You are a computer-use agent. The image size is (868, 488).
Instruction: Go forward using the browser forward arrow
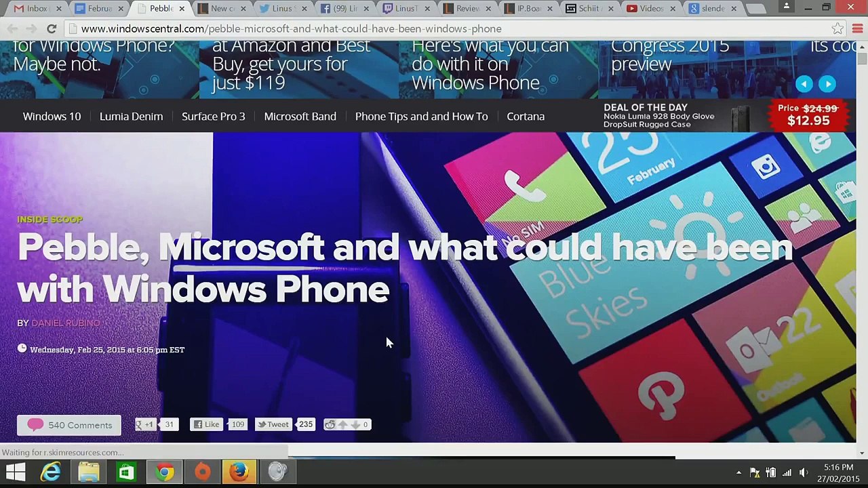click(31, 29)
